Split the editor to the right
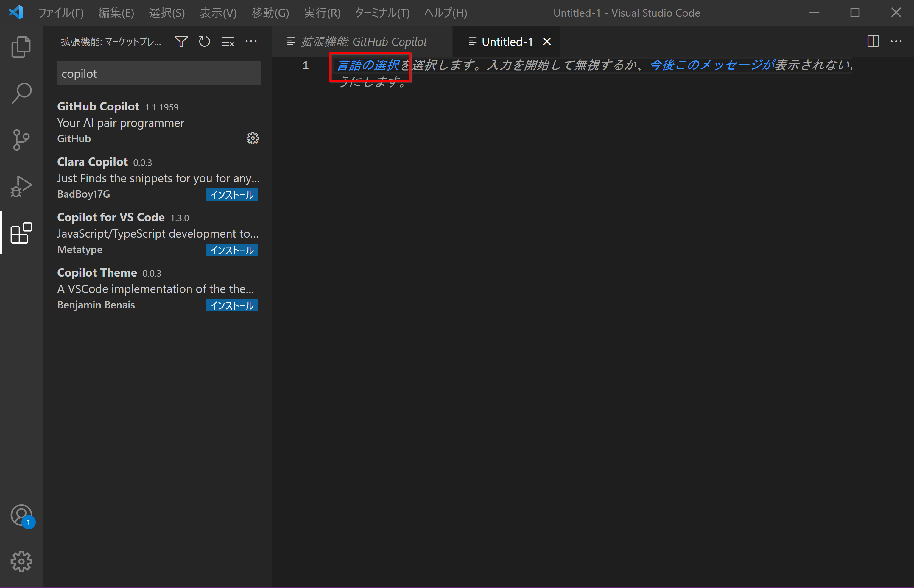 873,41
